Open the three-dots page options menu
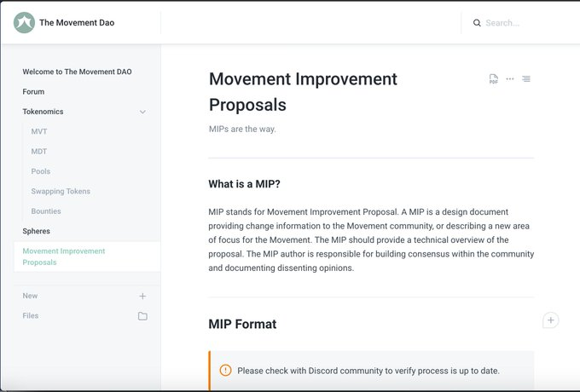580x392 pixels. point(510,78)
